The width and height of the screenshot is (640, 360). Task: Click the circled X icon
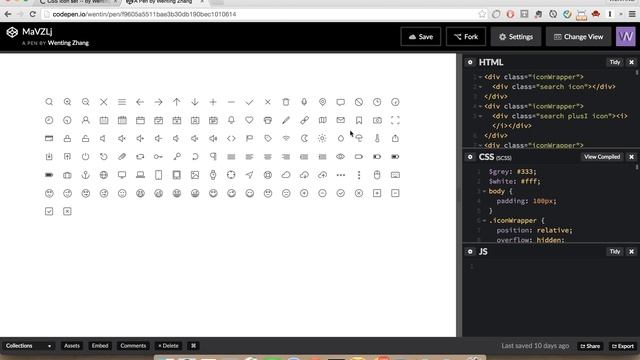pyautogui.click(x=359, y=193)
